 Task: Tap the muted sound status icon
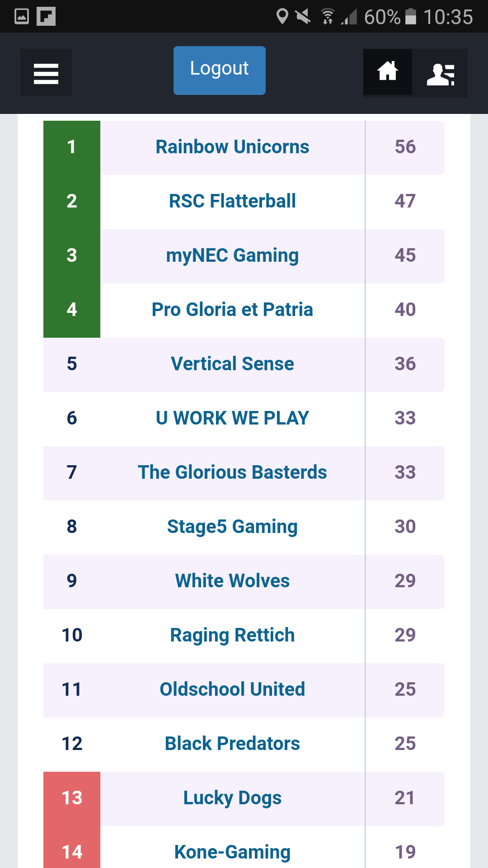point(303,17)
